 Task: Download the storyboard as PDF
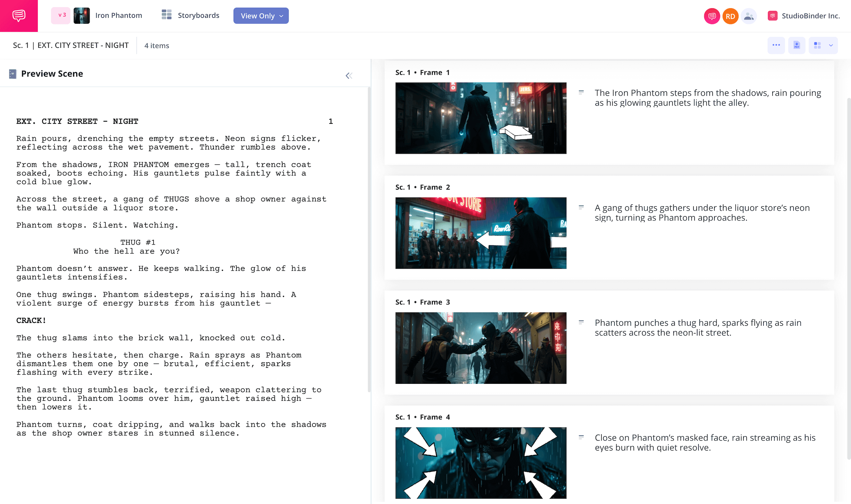(x=796, y=45)
